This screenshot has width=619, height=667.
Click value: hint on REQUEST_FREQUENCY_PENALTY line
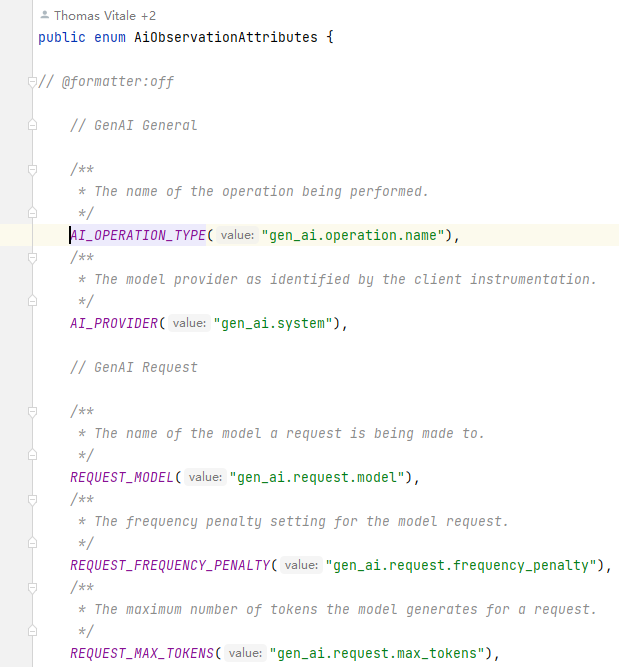(301, 565)
